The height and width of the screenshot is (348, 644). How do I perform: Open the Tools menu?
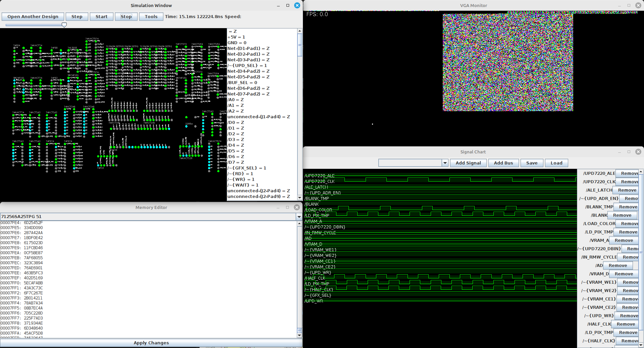pos(151,17)
